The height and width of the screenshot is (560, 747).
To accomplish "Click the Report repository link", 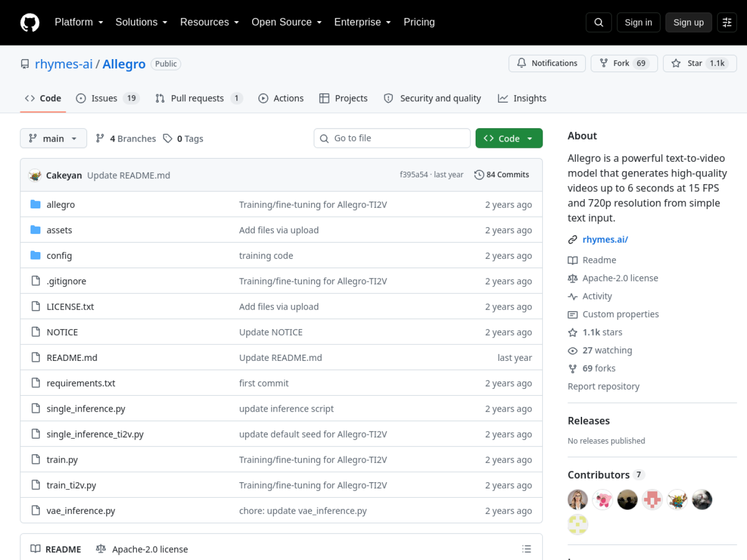I will [x=603, y=387].
